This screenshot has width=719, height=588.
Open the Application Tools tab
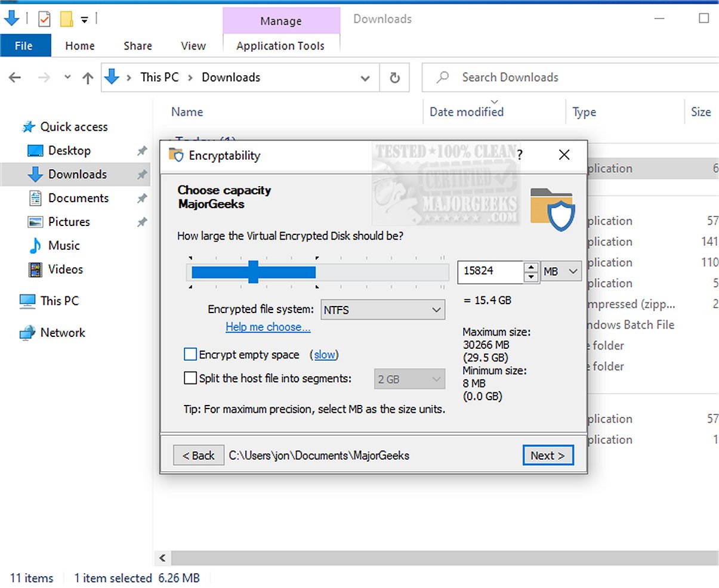point(280,46)
